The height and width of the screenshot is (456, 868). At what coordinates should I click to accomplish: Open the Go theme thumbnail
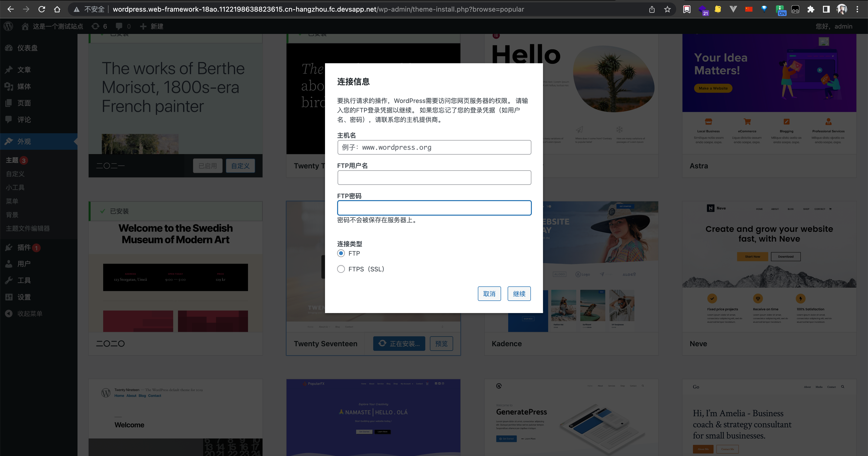click(769, 417)
